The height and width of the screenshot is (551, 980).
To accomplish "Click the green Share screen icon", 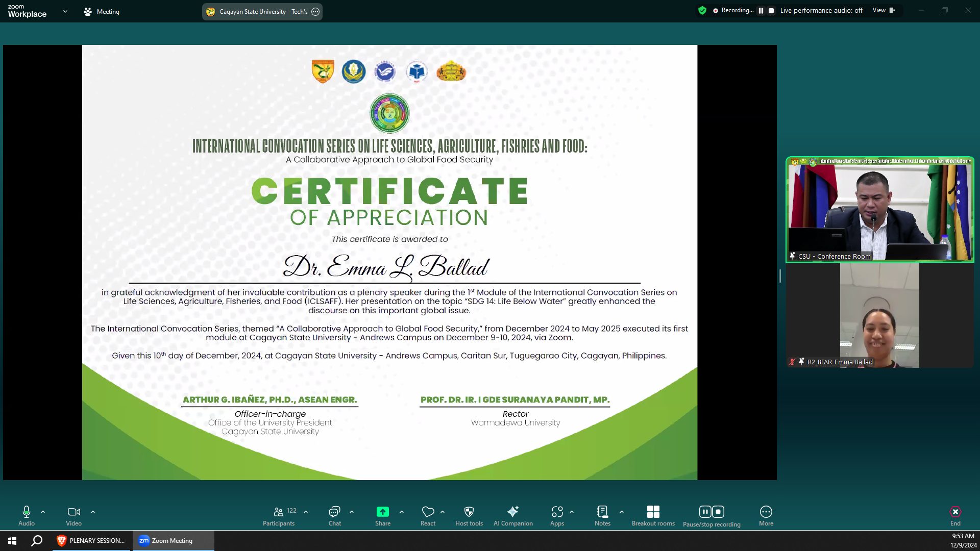I will (x=382, y=512).
